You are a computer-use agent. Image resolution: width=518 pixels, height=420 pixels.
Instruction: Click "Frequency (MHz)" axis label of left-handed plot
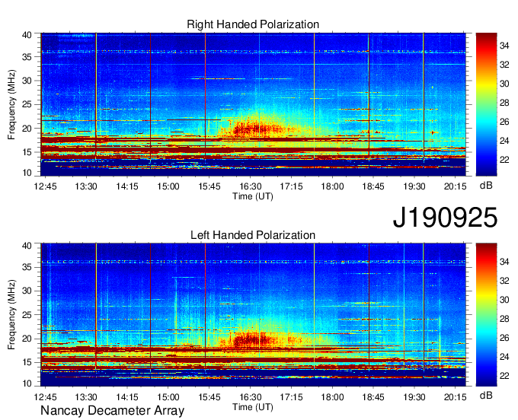11,315
